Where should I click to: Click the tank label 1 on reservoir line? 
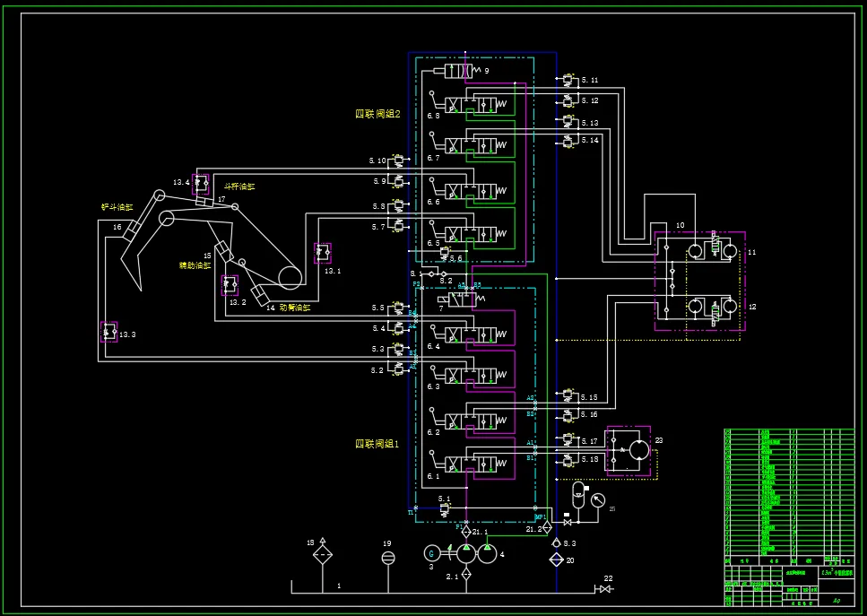[x=339, y=586]
